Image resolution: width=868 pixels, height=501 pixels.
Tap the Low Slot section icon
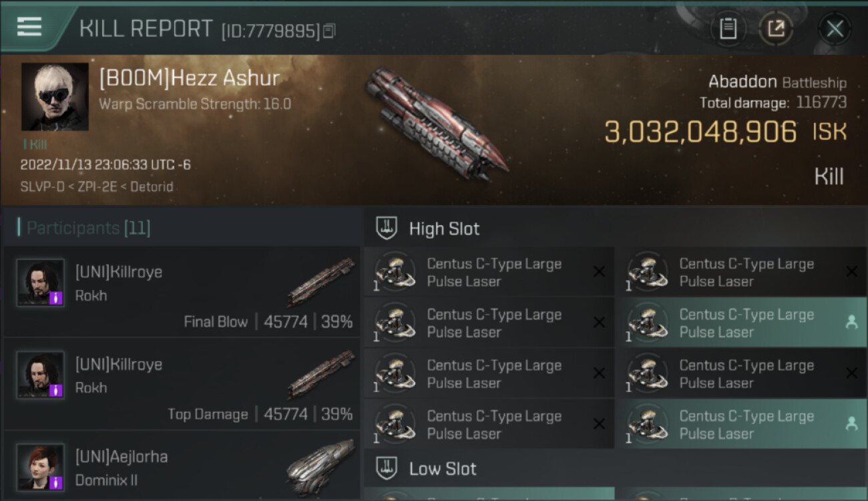click(387, 468)
